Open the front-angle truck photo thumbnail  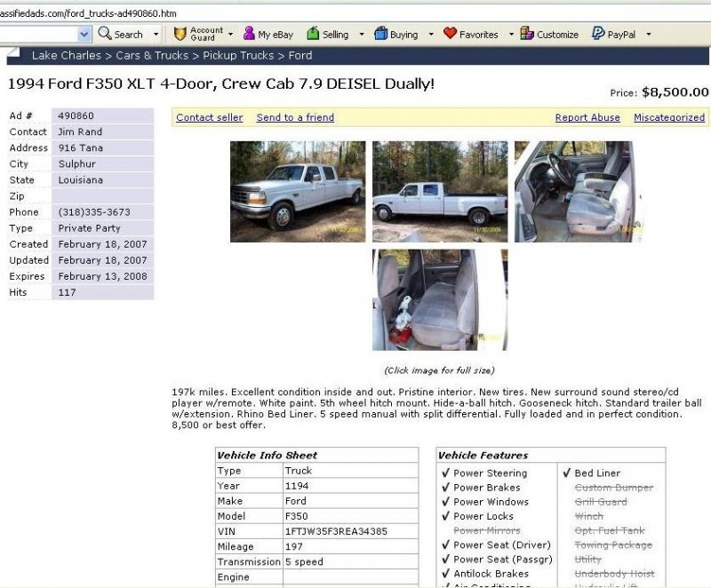pyautogui.click(x=298, y=192)
